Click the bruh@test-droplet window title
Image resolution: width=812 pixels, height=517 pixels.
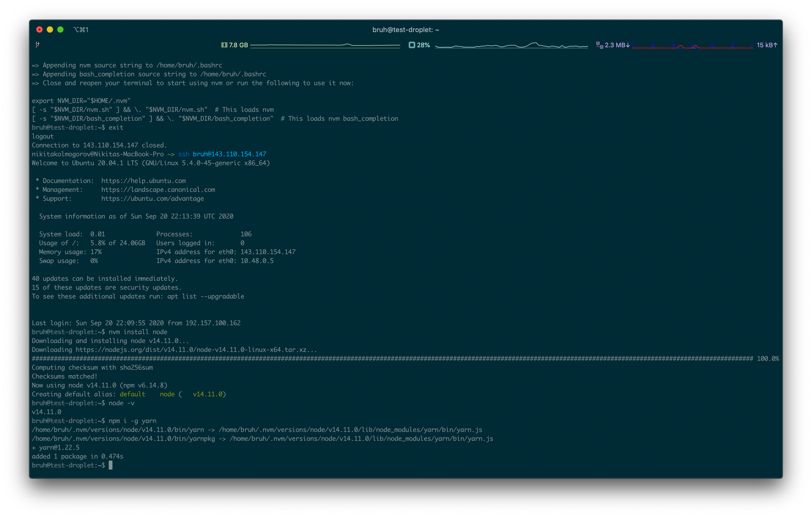pos(405,30)
